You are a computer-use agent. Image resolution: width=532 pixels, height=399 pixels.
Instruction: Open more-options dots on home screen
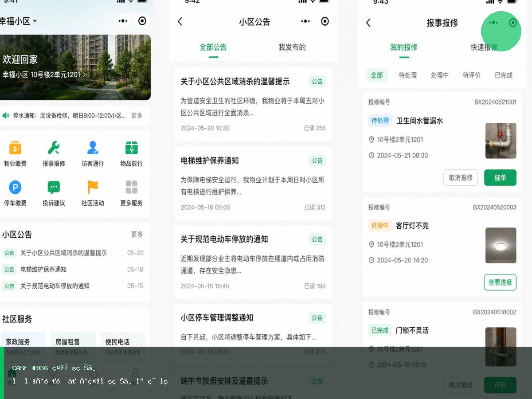tap(123, 21)
